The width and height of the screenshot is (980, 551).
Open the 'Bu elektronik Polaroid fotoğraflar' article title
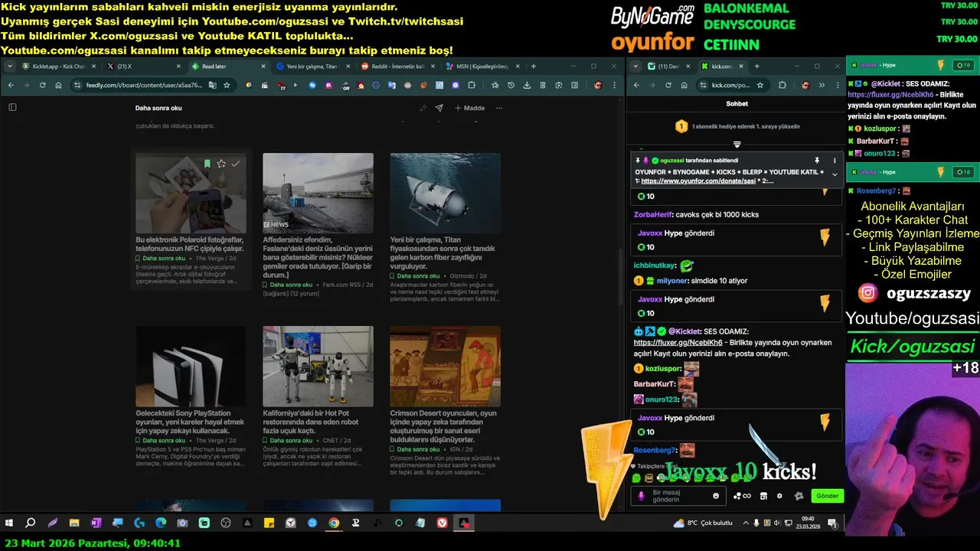pos(190,244)
